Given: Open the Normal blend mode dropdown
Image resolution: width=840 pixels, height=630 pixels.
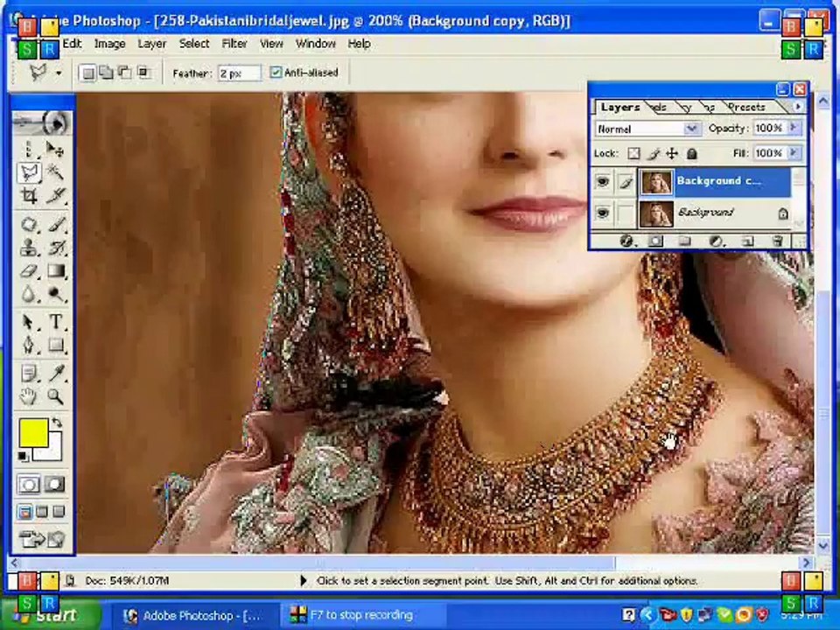Looking at the screenshot, I should [691, 129].
